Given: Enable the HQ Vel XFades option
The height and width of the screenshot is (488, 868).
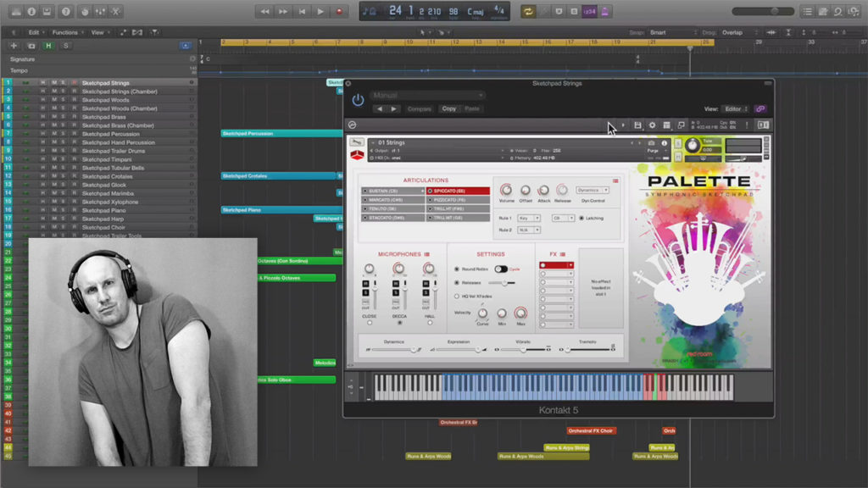Looking at the screenshot, I should (457, 297).
